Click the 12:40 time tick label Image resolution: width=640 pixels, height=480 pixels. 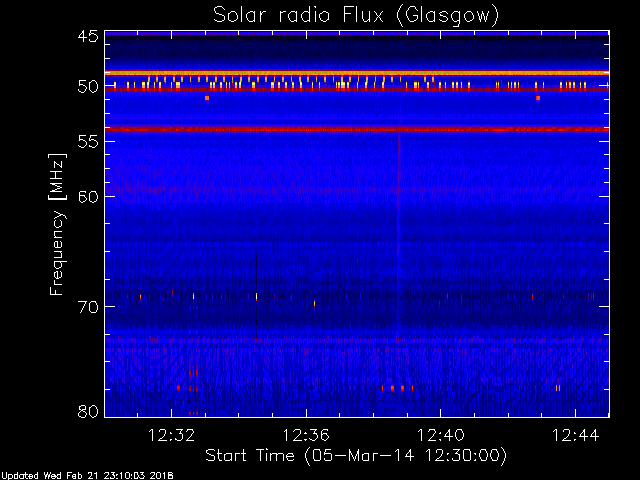point(441,435)
